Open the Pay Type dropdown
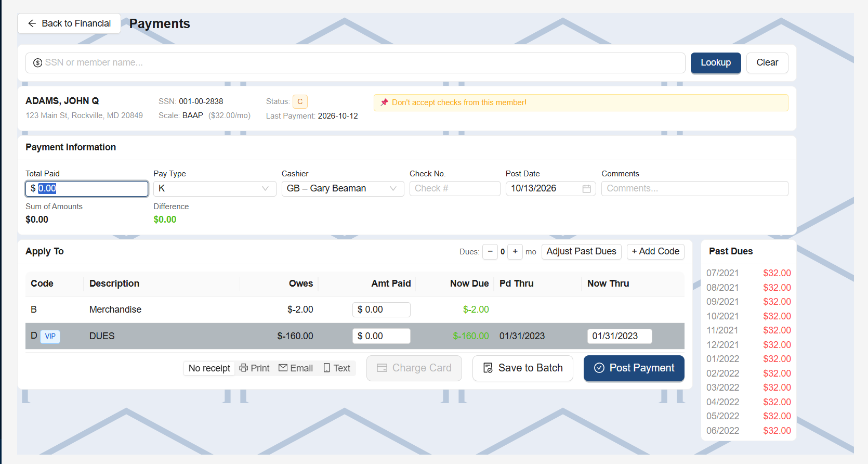 coord(215,189)
